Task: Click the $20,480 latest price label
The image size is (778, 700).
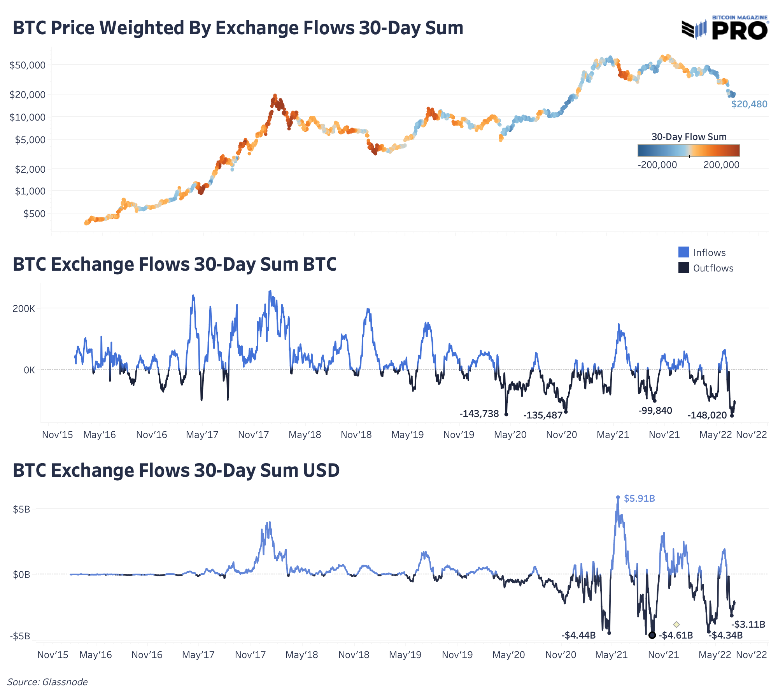Action: click(749, 104)
